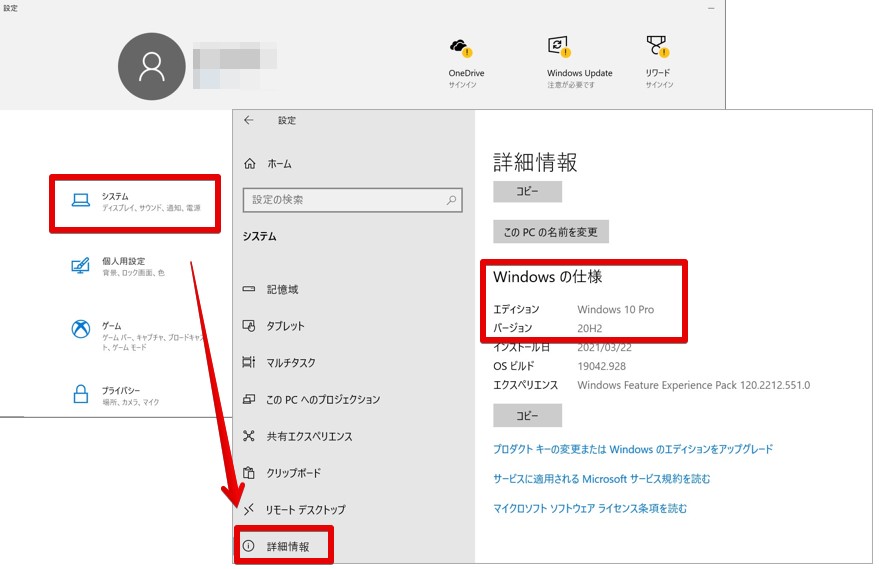The width and height of the screenshot is (879, 569).
Task: Focus the 設定の検索 search field
Action: point(353,200)
